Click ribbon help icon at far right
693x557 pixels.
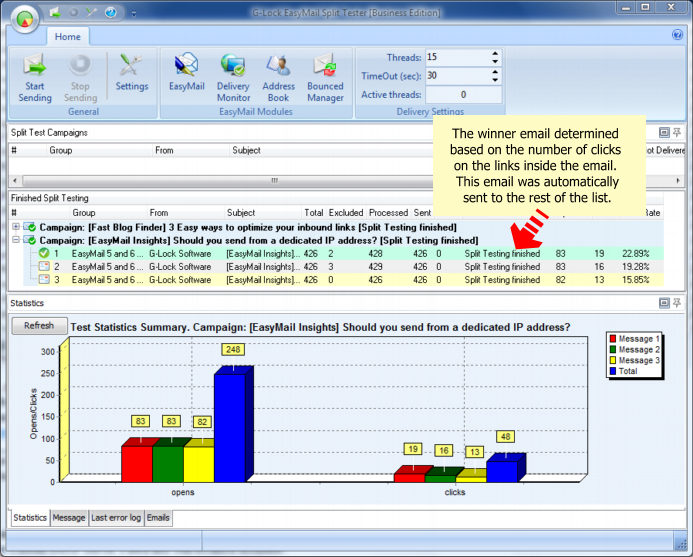(x=677, y=34)
